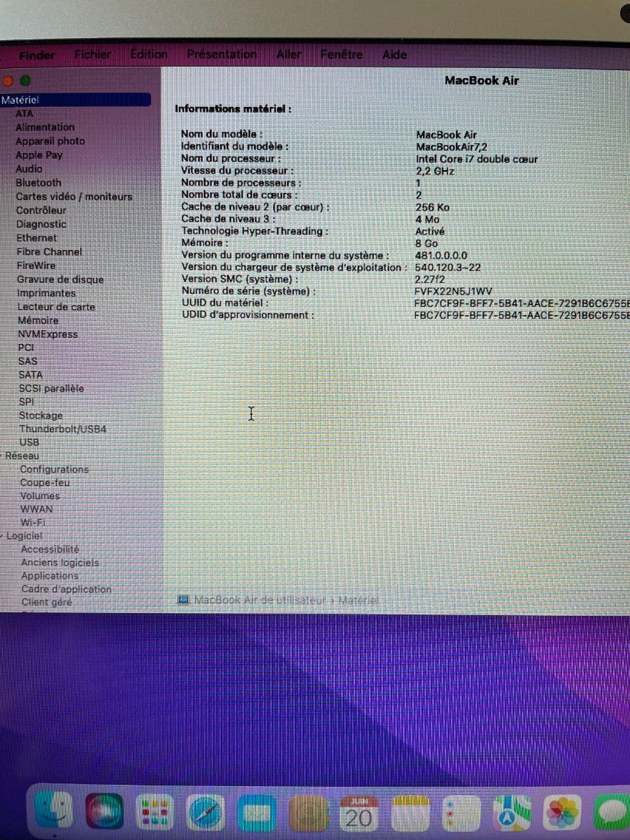
Task: Select SPI in the sidebar
Action: 26,402
